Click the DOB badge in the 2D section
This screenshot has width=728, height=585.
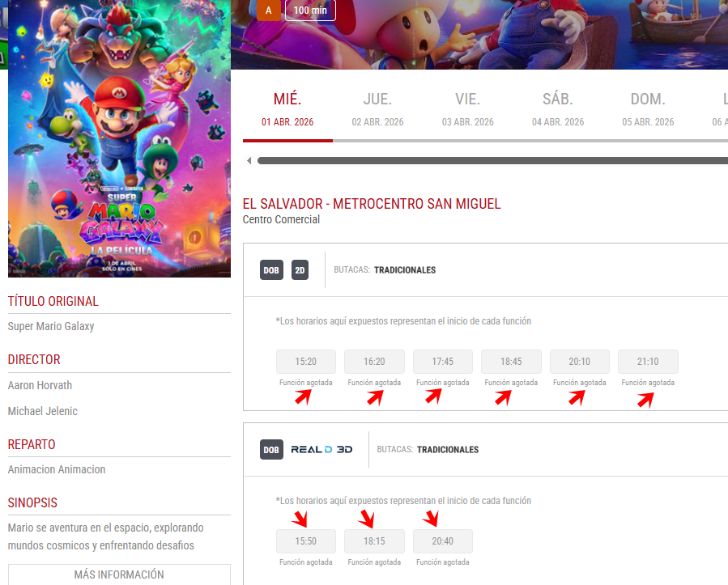[x=271, y=270]
